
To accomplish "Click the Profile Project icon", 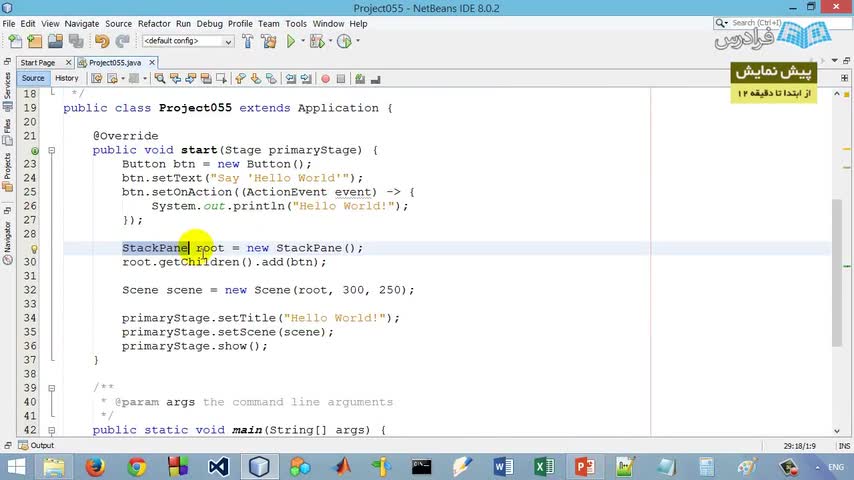I will (344, 41).
